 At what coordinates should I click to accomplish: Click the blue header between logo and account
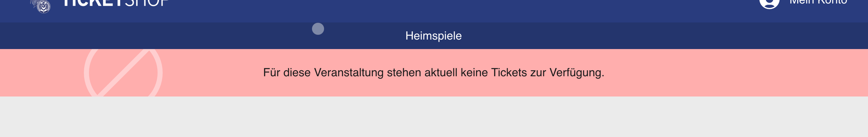click(x=438, y=10)
